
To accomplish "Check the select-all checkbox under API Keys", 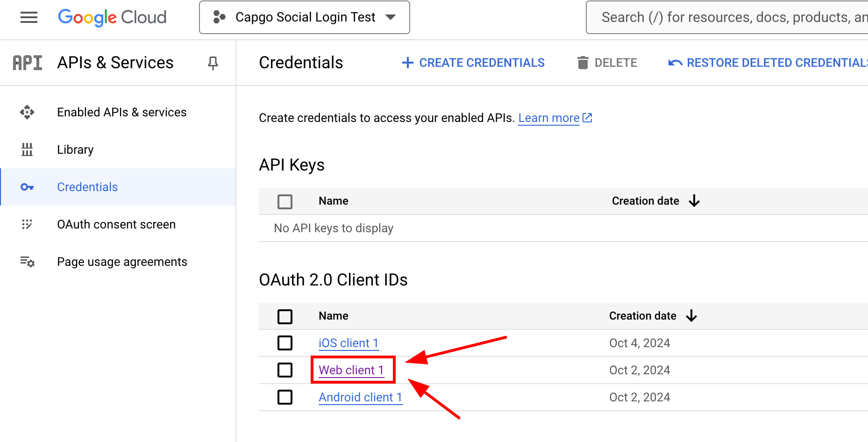I will [x=285, y=201].
